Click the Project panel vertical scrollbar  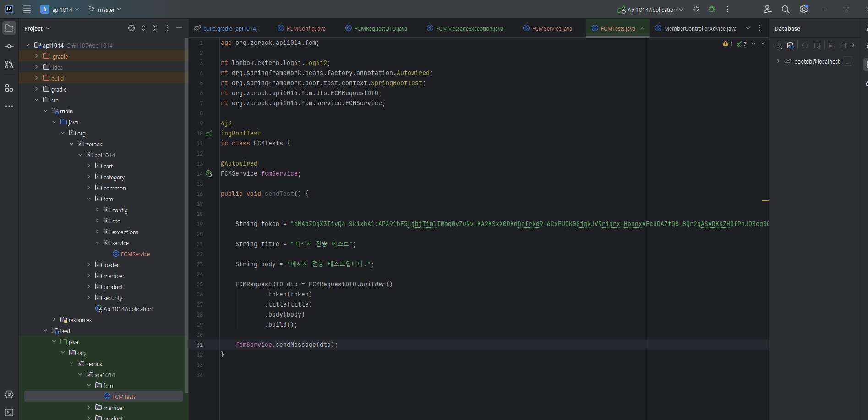click(x=186, y=215)
